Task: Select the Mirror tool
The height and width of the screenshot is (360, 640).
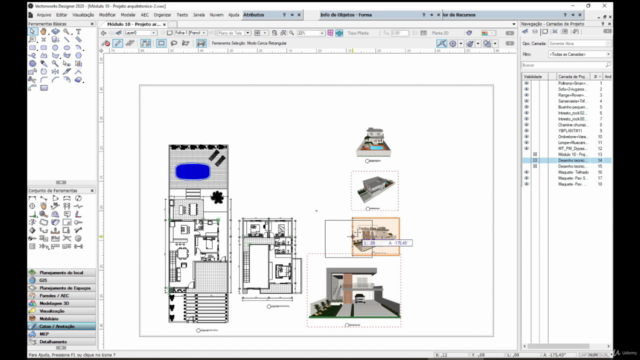Action: tap(55, 71)
